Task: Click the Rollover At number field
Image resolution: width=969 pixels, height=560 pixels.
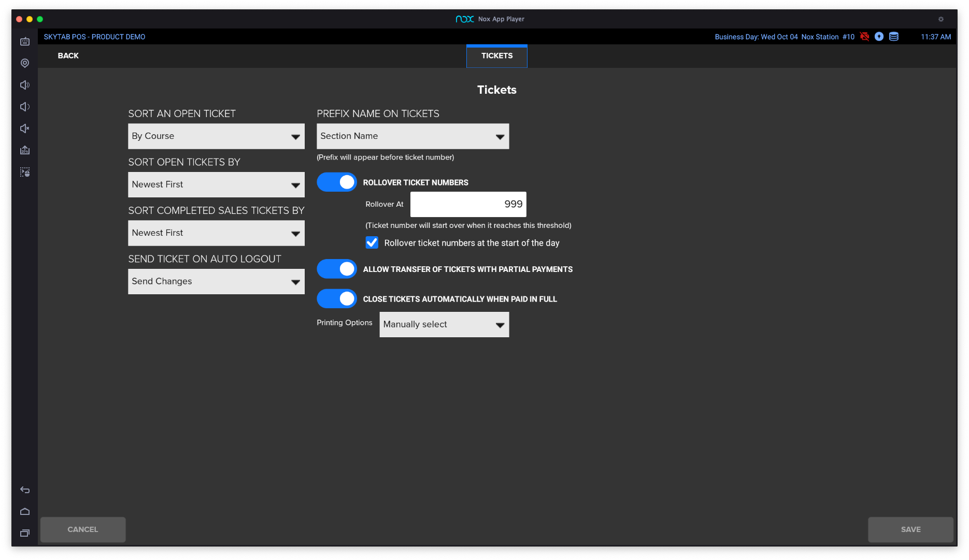Action: coord(468,204)
